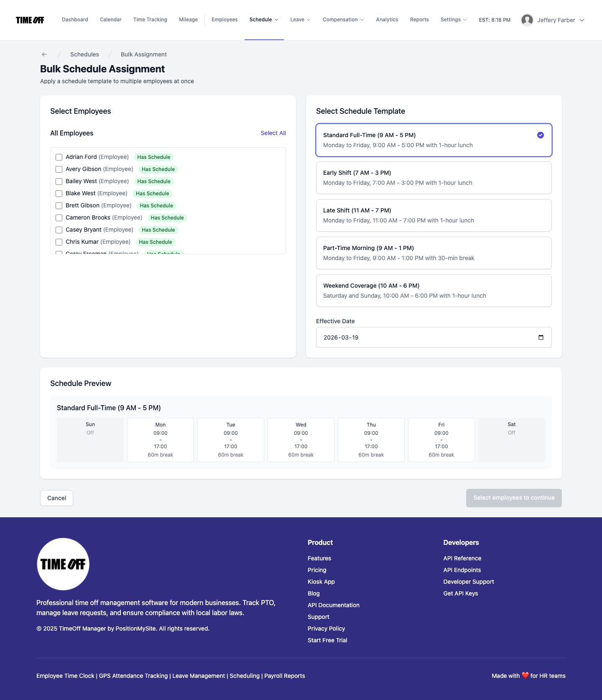This screenshot has height=700, width=602.
Task: Expand the Schedule menu dropdown
Action: [264, 20]
